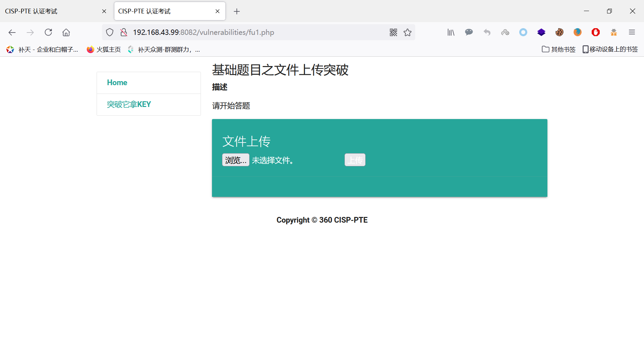This screenshot has width=644, height=342.
Task: Reload the current page
Action: click(x=48, y=32)
